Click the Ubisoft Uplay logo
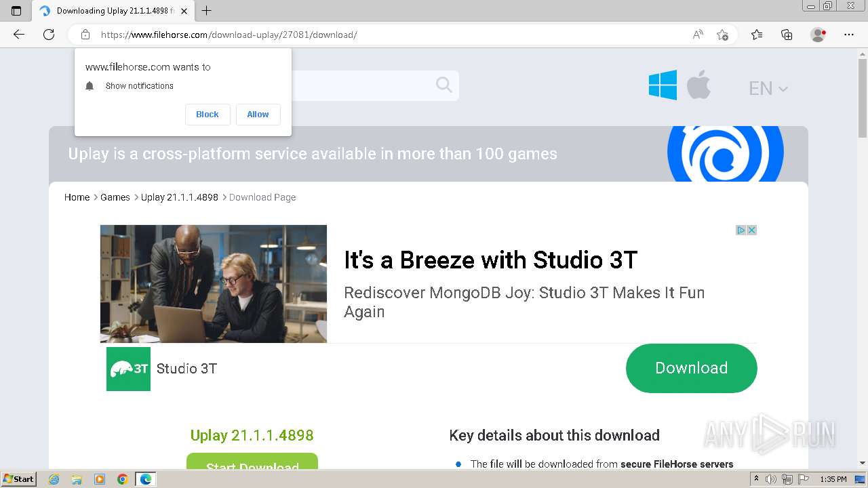 tap(725, 154)
